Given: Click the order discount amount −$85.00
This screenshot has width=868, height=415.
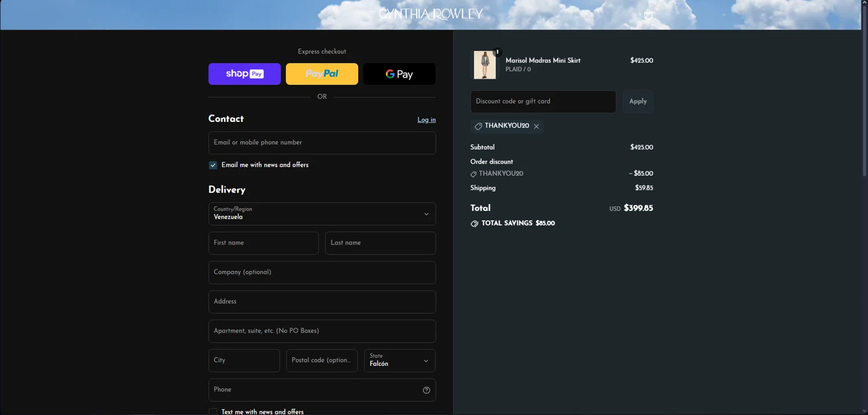Looking at the screenshot, I should click(x=641, y=173).
